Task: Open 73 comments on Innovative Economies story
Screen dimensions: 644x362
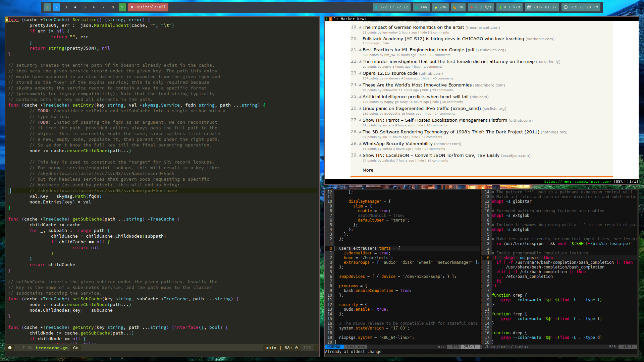Action: [x=442, y=90]
